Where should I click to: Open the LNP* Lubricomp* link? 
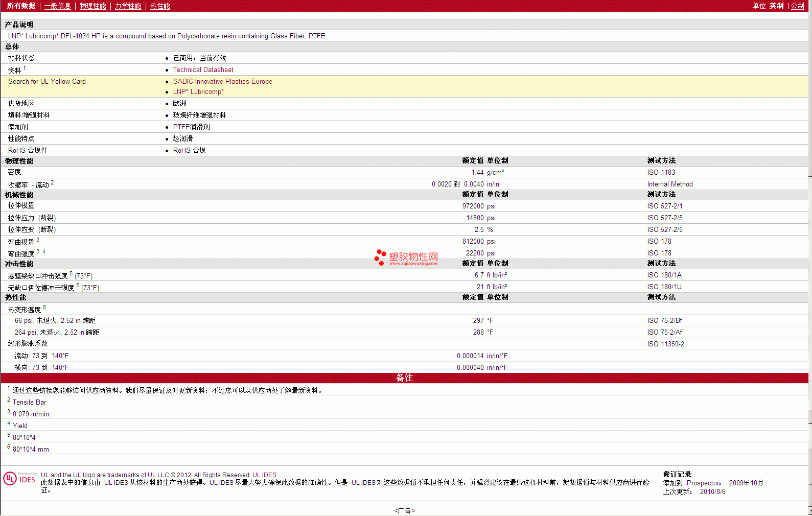pos(198,92)
